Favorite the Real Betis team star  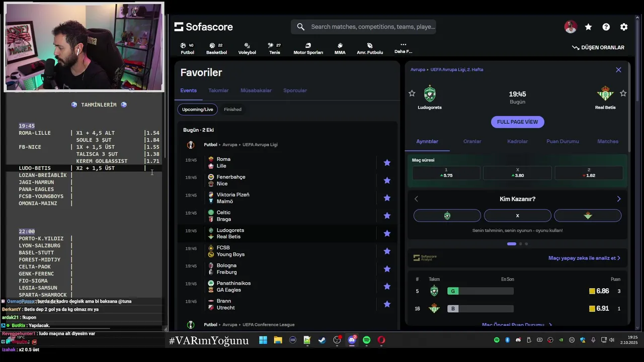click(623, 94)
